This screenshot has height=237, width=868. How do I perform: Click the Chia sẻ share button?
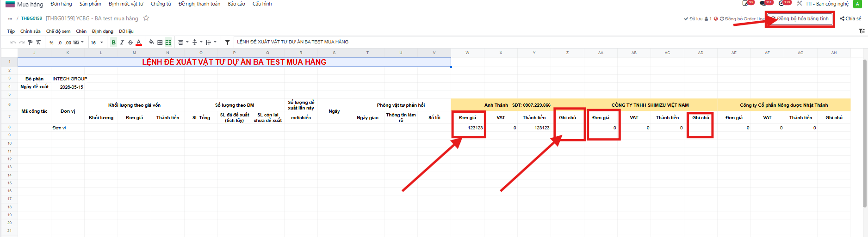click(x=851, y=18)
